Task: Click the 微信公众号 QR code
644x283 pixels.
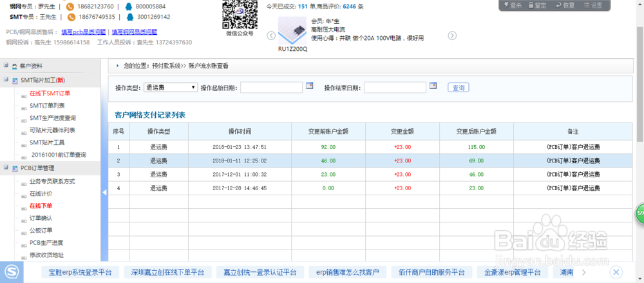Action: (240, 14)
